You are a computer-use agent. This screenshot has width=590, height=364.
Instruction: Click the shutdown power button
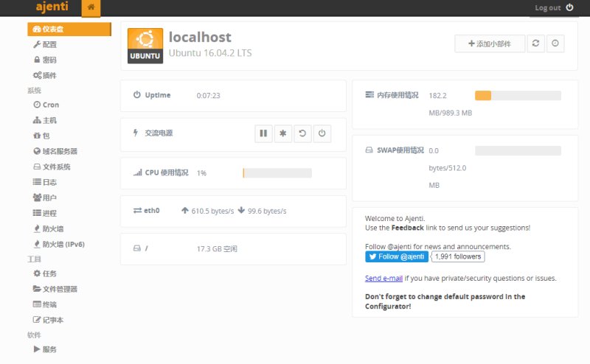322,133
